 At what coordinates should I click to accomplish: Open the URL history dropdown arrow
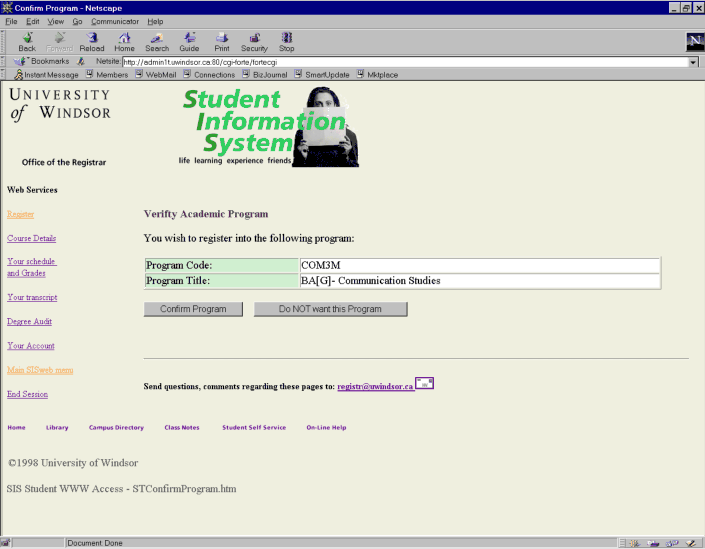point(693,62)
